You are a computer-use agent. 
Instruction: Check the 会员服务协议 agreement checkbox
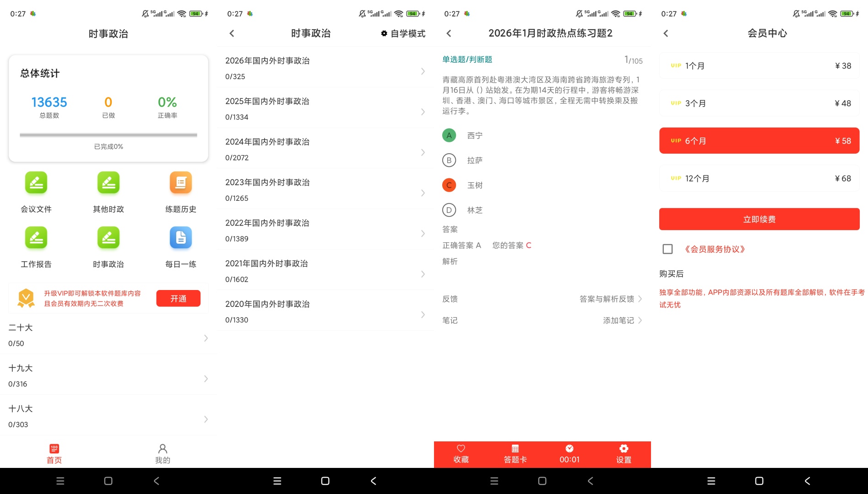click(x=667, y=249)
